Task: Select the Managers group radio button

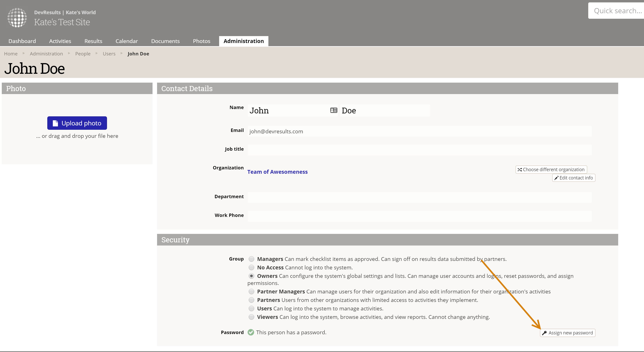Action: click(251, 259)
